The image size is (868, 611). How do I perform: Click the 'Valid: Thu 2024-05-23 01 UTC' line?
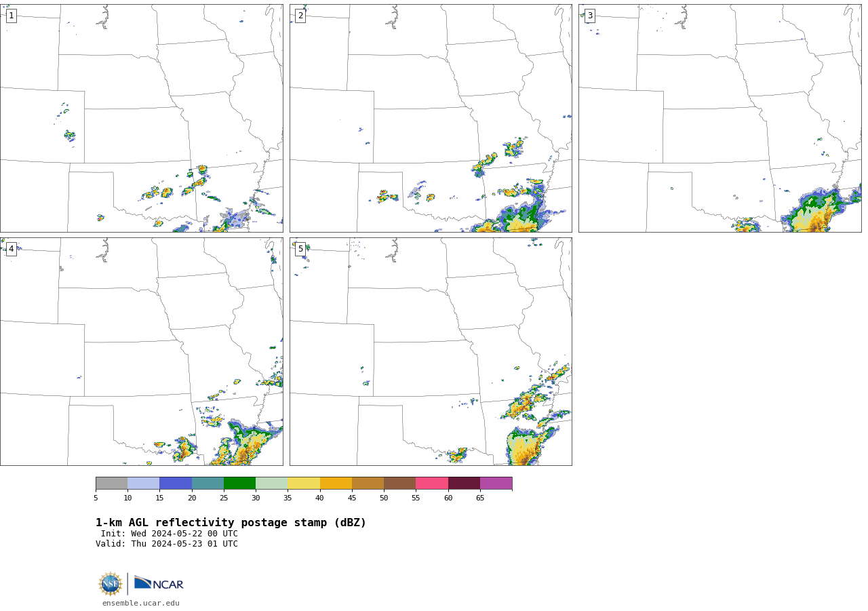click(167, 544)
